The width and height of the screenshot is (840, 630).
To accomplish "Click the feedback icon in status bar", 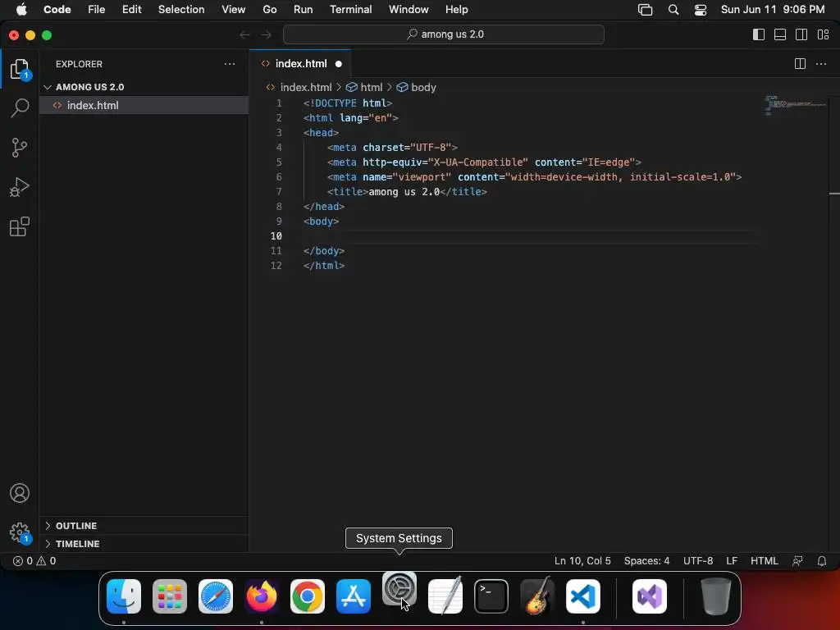I will pos(797,561).
